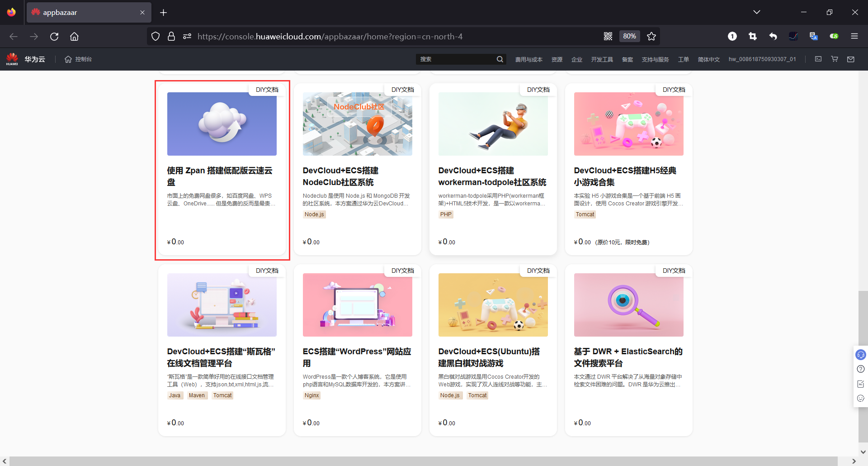The image size is (868, 466).
Task: Open the shopping cart icon
Action: 835,59
